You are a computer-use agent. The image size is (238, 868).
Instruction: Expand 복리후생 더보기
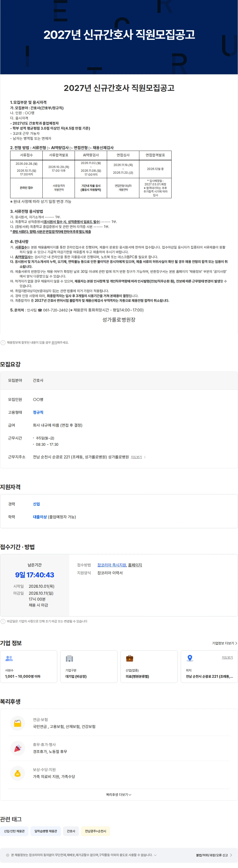pos(119,794)
